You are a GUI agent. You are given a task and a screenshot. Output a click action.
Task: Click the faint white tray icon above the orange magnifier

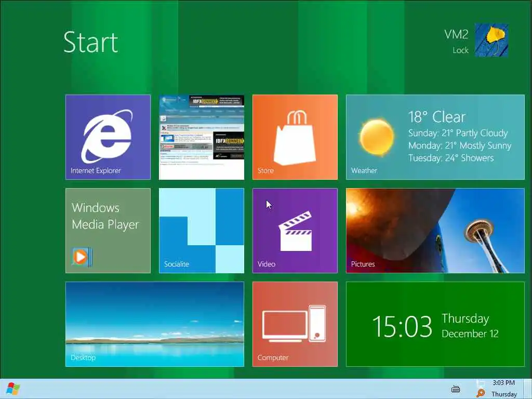point(481,384)
